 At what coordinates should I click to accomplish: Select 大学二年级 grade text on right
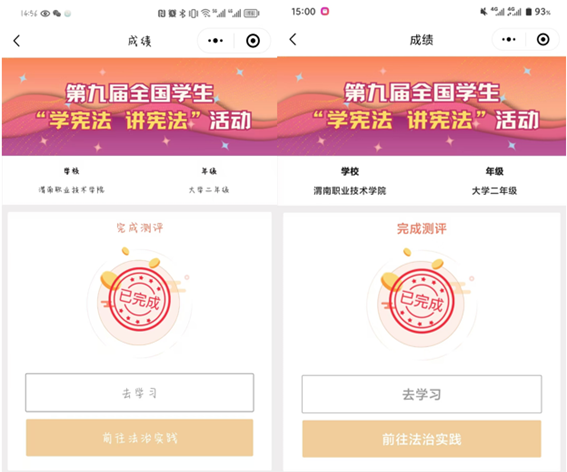(x=494, y=191)
